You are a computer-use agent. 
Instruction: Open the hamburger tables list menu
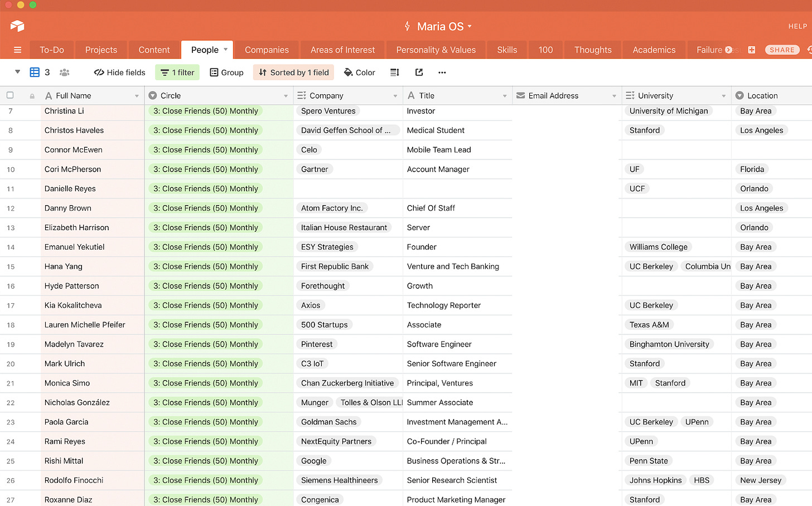[x=17, y=50]
